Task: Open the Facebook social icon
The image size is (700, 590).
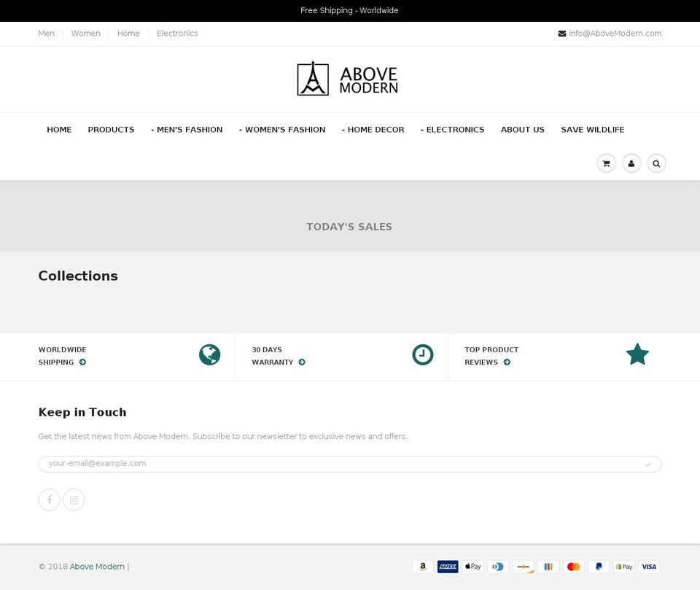Action: (49, 500)
